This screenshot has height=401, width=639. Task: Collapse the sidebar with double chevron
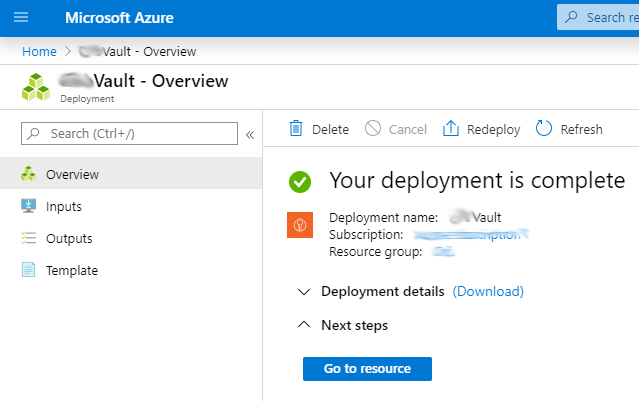[x=250, y=134]
